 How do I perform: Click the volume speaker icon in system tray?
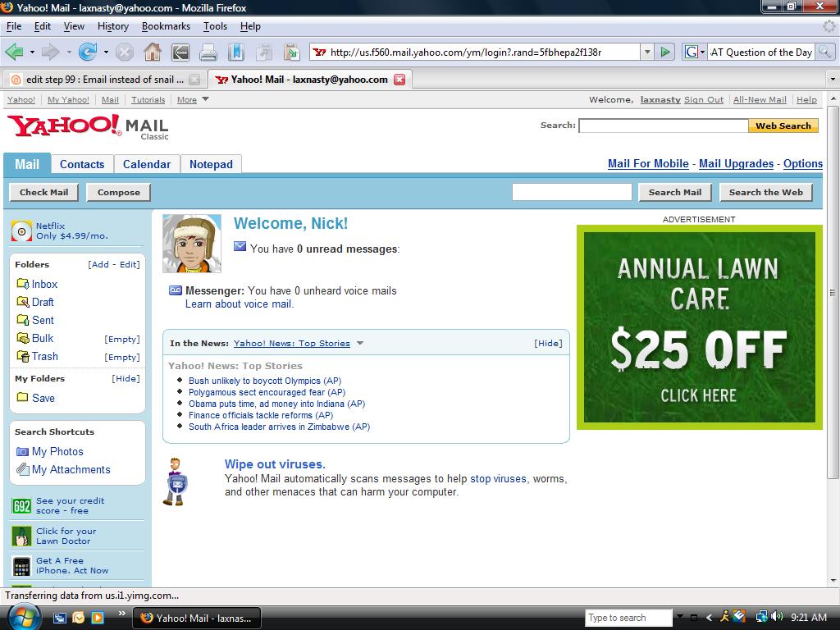click(777, 617)
